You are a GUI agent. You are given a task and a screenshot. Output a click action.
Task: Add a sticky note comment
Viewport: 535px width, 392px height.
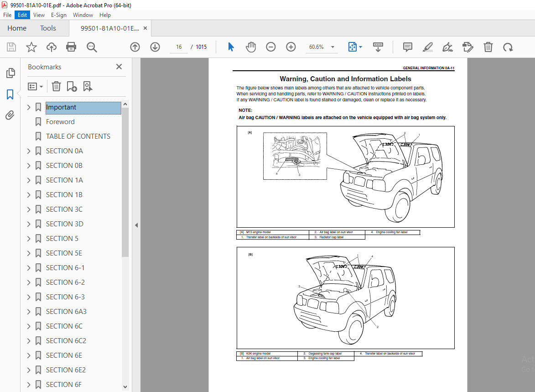pyautogui.click(x=407, y=47)
